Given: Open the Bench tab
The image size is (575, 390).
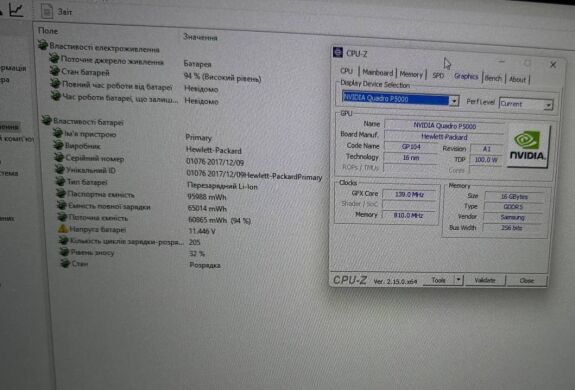Looking at the screenshot, I should pyautogui.click(x=493, y=78).
